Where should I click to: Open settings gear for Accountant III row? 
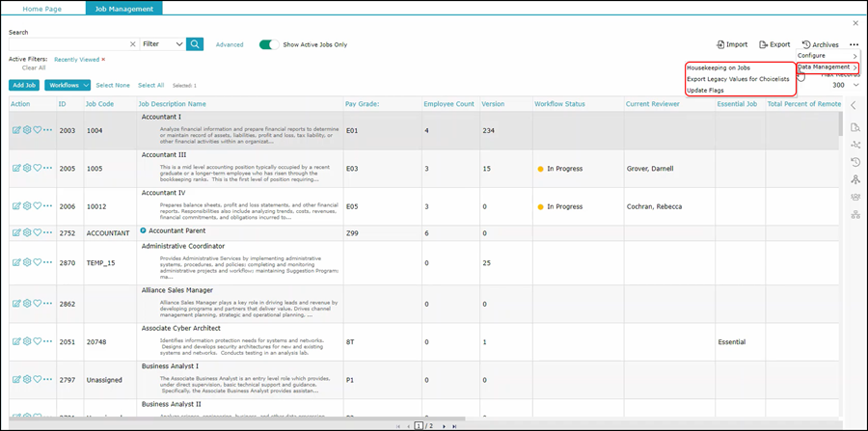click(27, 168)
